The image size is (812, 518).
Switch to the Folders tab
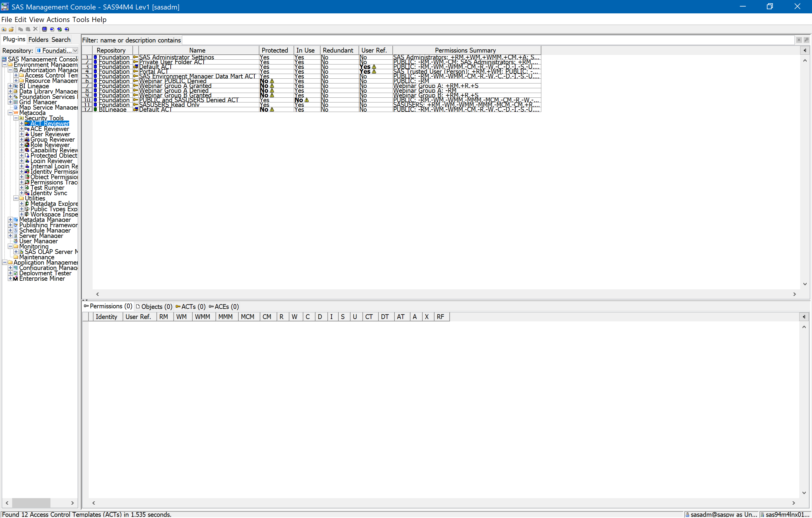[39, 40]
